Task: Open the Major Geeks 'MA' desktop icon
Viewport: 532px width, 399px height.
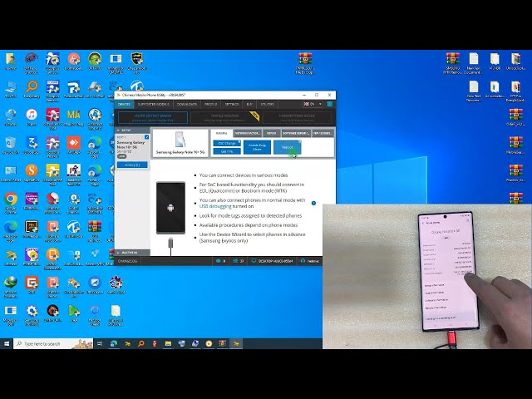Action: tap(74, 117)
